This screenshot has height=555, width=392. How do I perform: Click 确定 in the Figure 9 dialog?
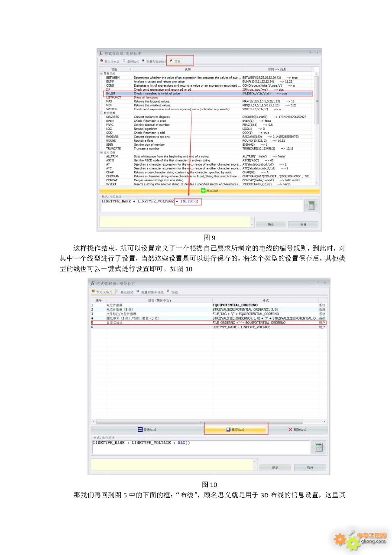[x=270, y=225]
